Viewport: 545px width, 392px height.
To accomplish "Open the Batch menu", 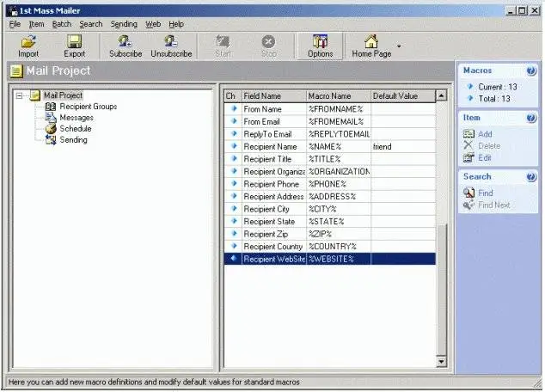I will (62, 24).
